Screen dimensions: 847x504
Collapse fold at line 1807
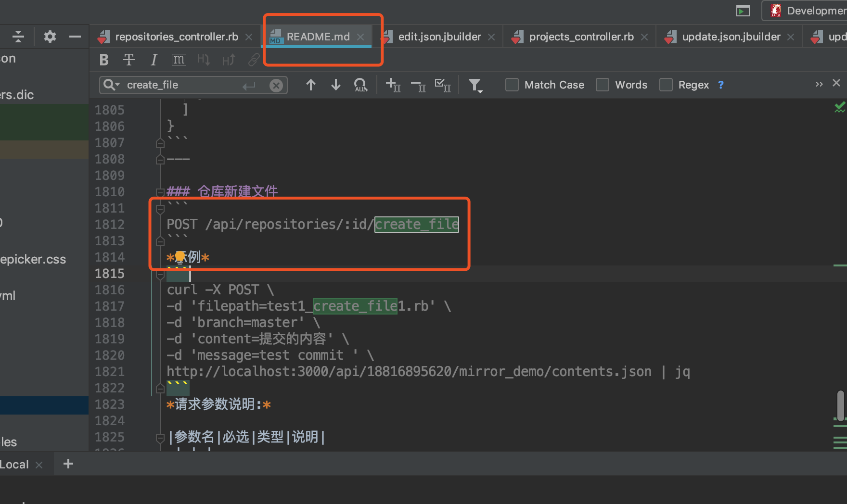[160, 143]
